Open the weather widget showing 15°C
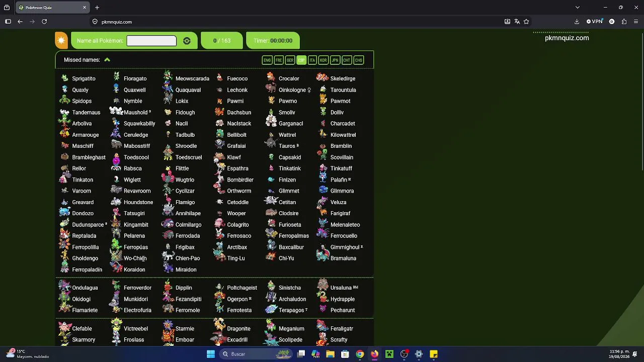The image size is (644, 362). pyautogui.click(x=28, y=354)
